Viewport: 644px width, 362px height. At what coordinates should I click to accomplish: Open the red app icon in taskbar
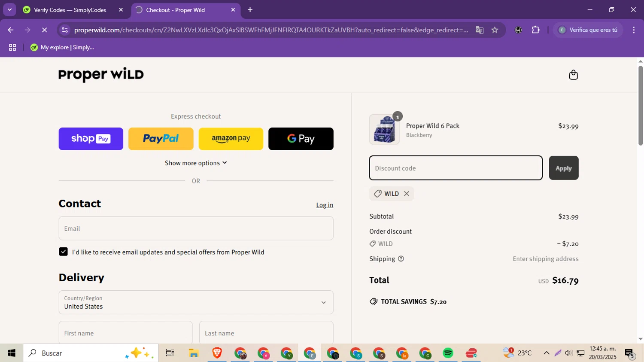pyautogui.click(x=471, y=353)
